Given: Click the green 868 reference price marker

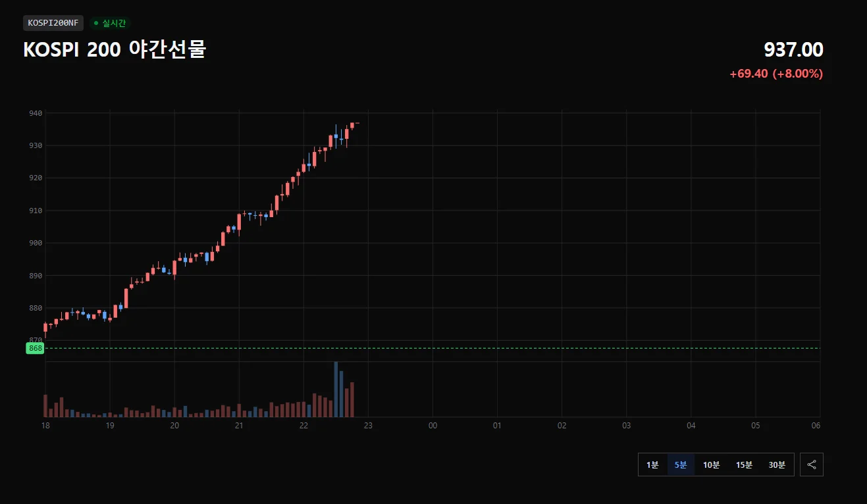Looking at the screenshot, I should (36, 348).
